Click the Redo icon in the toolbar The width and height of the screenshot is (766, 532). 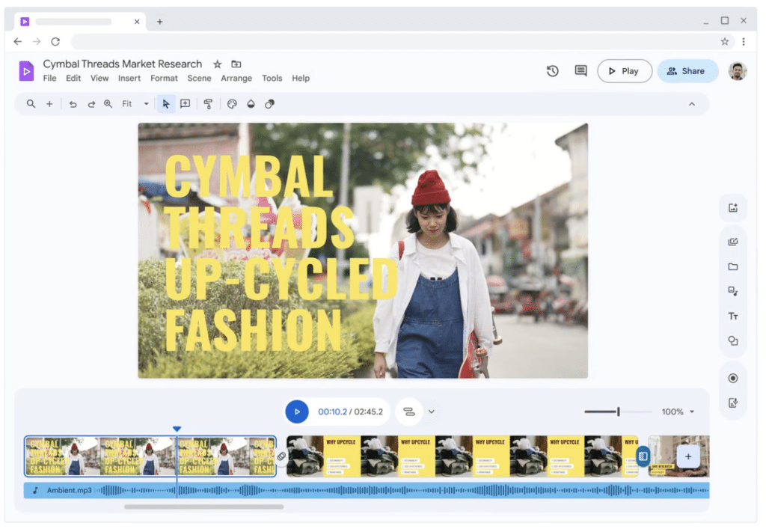91,104
